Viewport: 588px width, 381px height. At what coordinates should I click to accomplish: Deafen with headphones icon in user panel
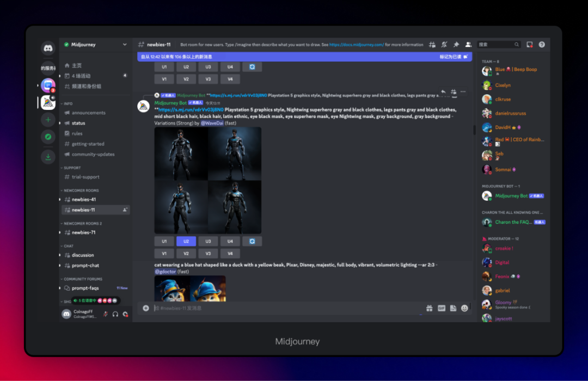115,314
